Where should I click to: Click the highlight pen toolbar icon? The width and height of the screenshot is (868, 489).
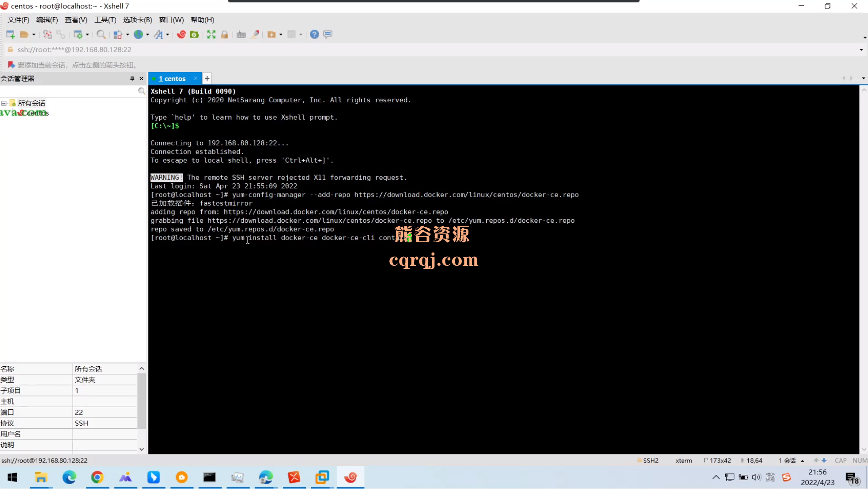[x=254, y=35]
